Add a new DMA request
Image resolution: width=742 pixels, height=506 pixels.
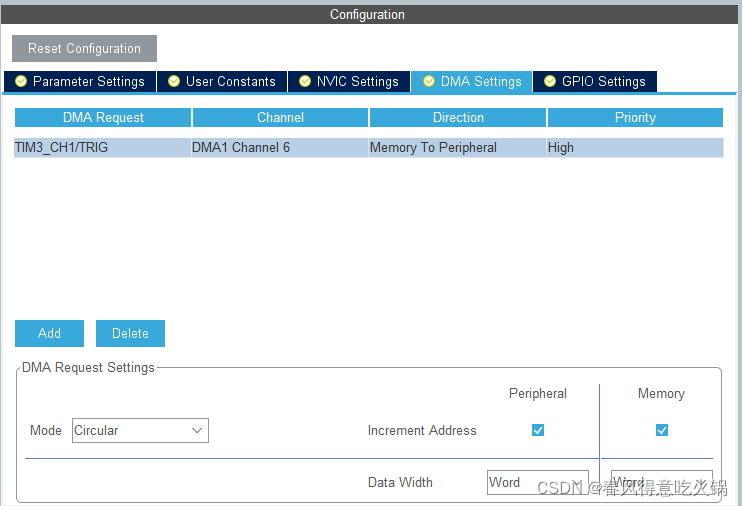click(49, 333)
